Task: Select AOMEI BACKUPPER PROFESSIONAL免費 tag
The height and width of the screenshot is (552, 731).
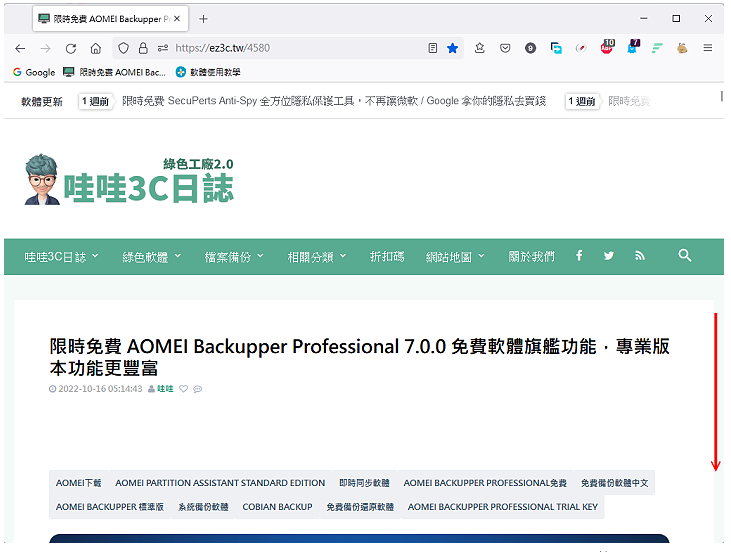Action: (x=485, y=483)
